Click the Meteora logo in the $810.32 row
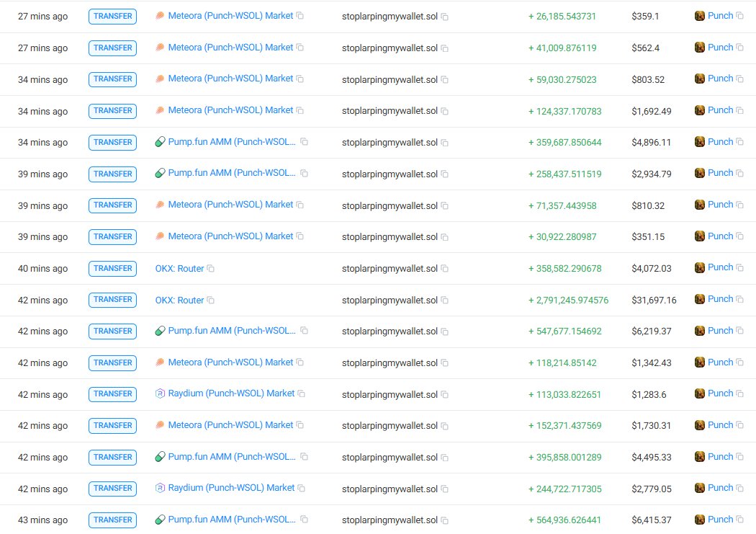The image size is (756, 534). (x=160, y=205)
